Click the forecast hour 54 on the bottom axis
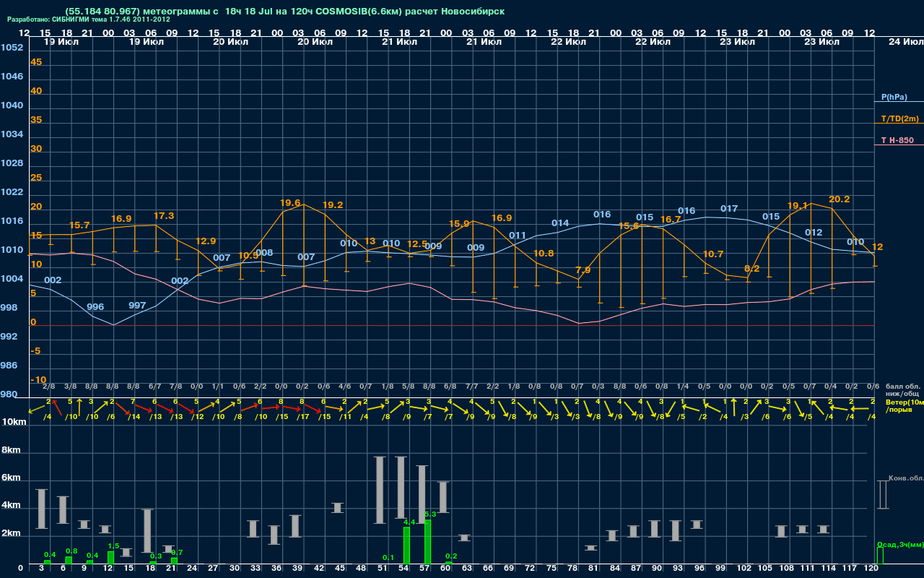924x578 pixels. (404, 569)
